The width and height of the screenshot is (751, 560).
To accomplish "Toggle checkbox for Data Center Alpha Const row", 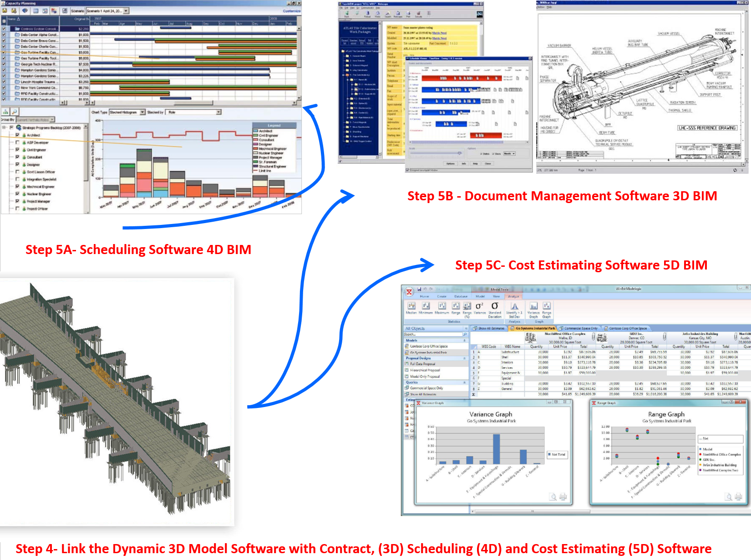I will click(4, 35).
